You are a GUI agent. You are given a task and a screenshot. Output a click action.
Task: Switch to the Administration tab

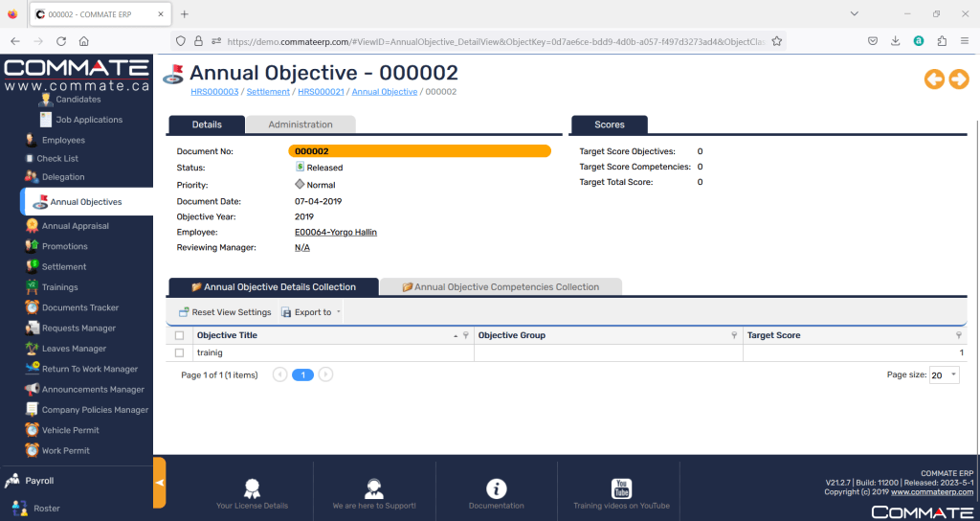301,125
